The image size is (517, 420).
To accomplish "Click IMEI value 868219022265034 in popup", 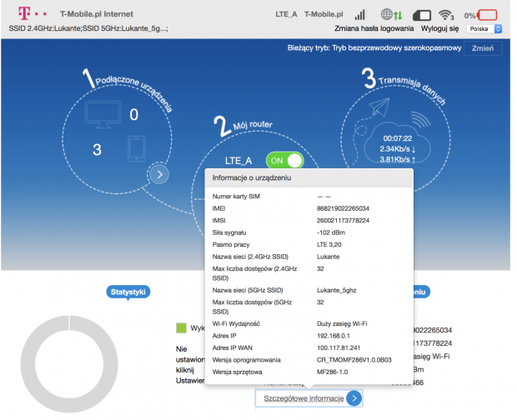I will [343, 208].
